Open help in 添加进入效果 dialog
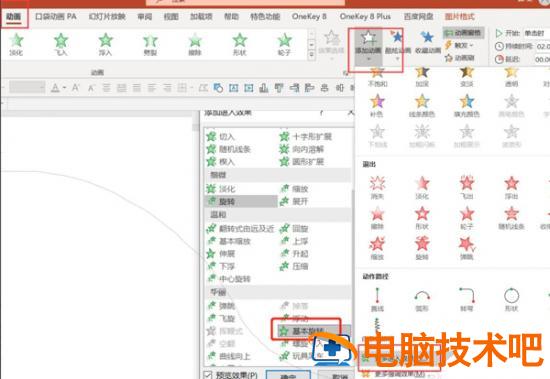 tap(321, 113)
